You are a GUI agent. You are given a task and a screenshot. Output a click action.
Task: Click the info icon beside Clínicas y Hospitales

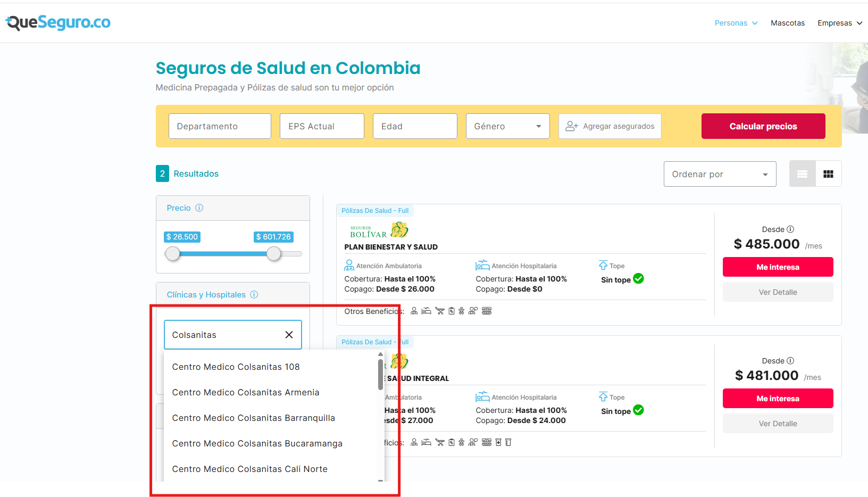[x=254, y=294]
